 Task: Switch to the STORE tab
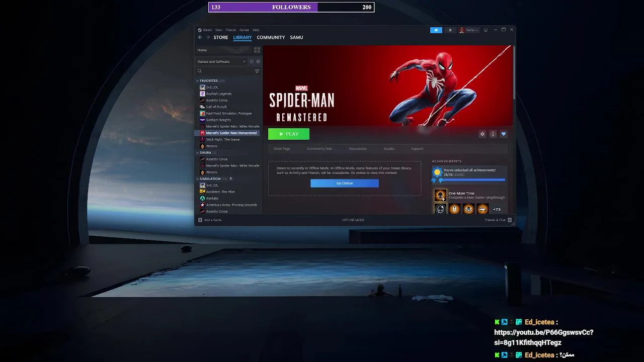point(220,37)
